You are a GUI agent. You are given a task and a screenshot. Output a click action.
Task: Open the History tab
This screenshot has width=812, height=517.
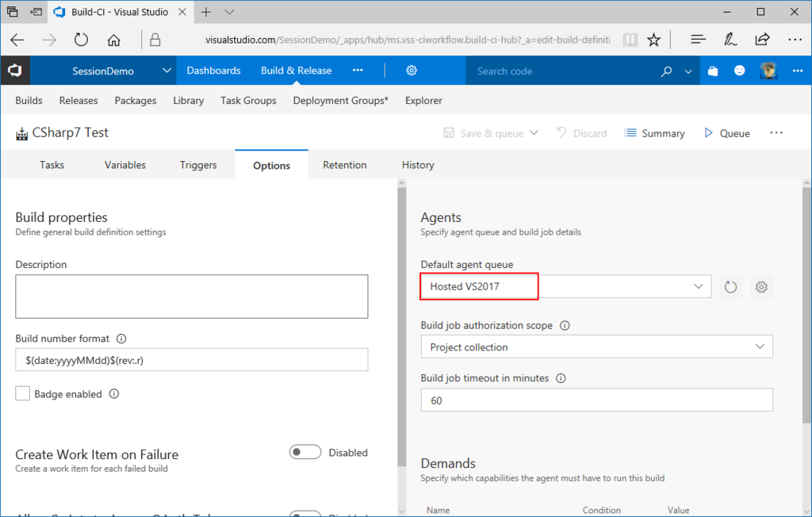pos(418,165)
